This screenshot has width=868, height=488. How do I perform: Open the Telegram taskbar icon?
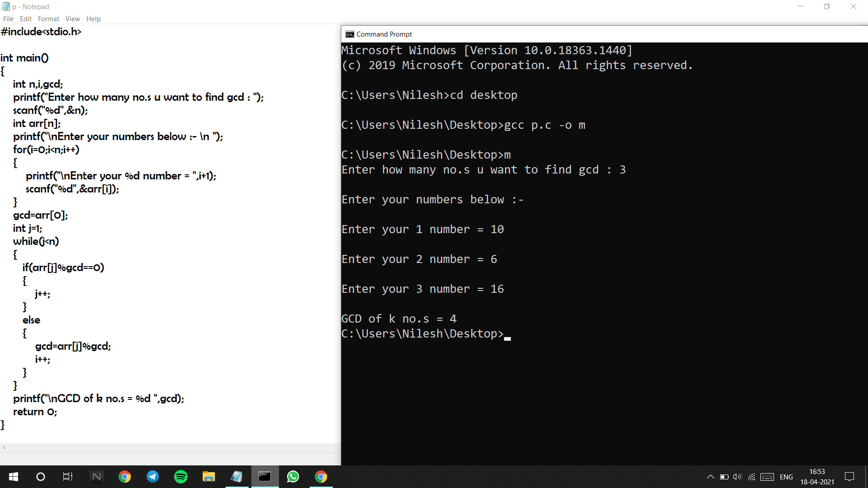[153, 477]
